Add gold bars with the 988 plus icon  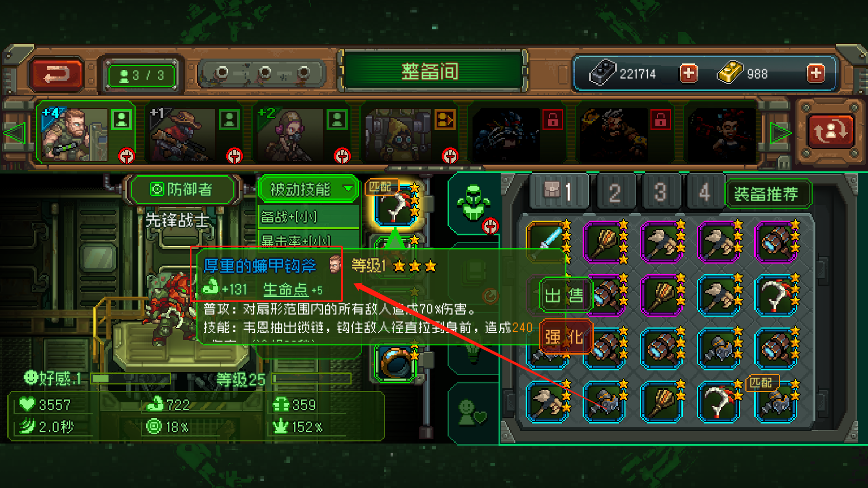(x=815, y=73)
